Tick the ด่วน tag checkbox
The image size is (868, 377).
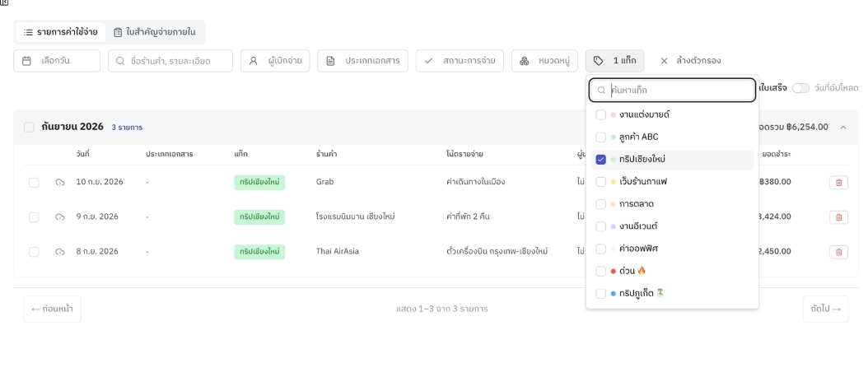[x=600, y=272]
